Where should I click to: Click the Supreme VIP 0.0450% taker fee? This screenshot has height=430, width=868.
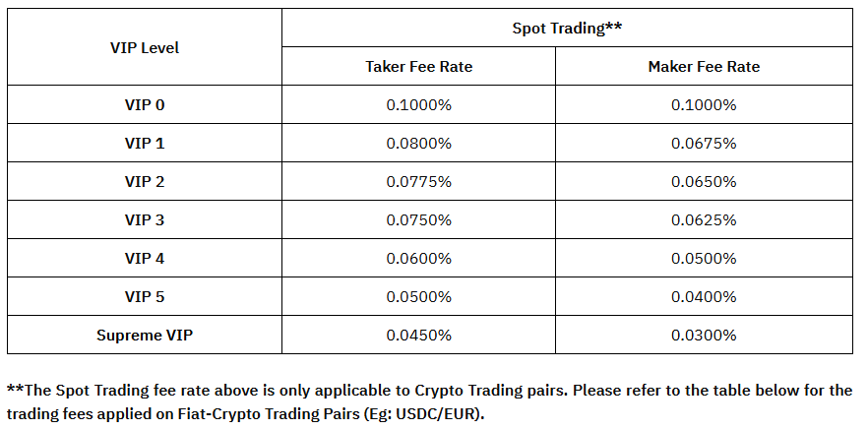(x=418, y=336)
